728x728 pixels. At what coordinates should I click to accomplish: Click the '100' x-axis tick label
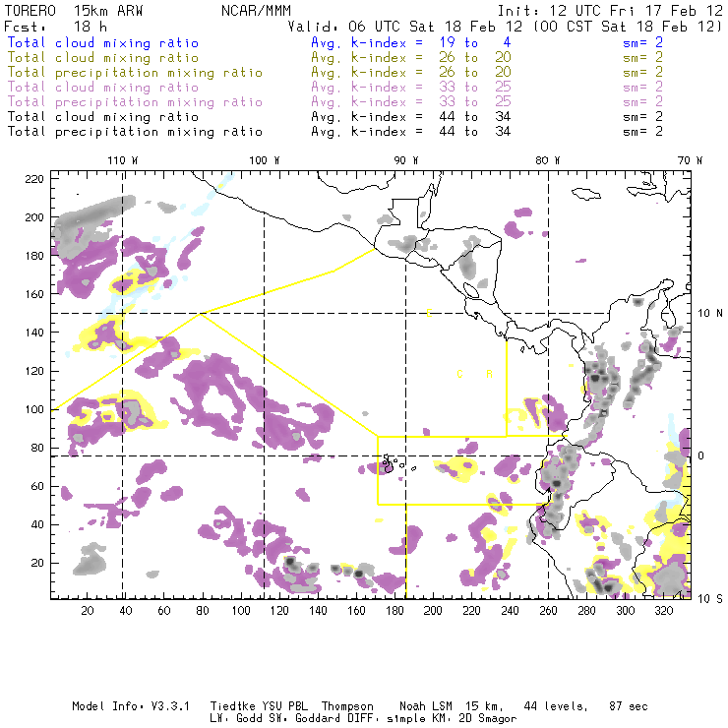pyautogui.click(x=240, y=611)
